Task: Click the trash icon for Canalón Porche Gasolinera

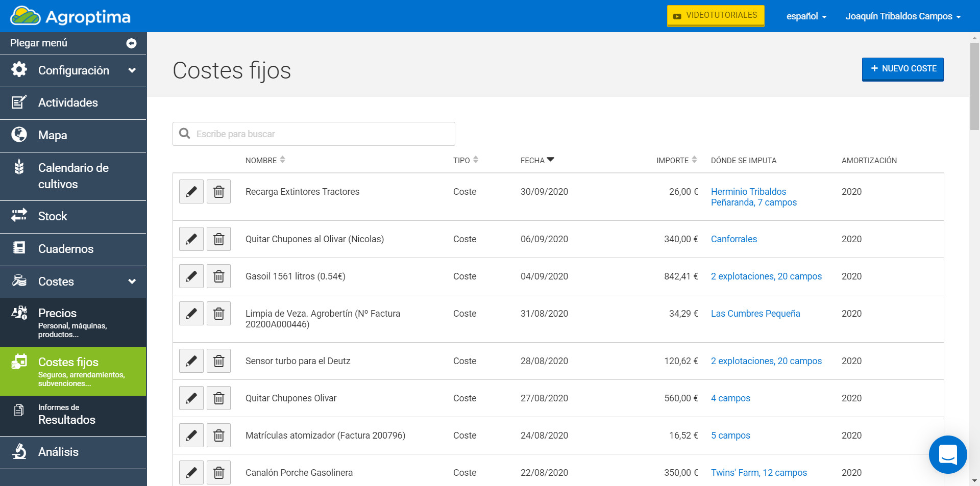Action: tap(218, 473)
